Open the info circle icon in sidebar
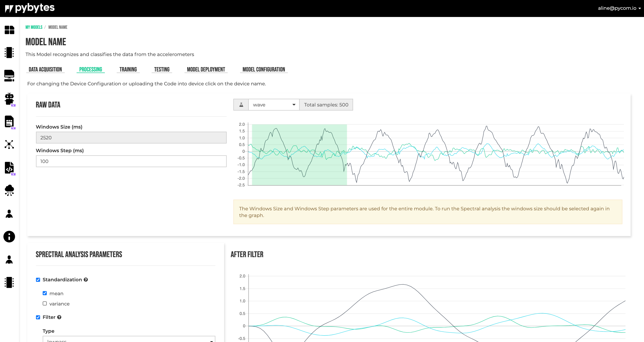Image resolution: width=644 pixels, height=342 pixels. tap(9, 237)
